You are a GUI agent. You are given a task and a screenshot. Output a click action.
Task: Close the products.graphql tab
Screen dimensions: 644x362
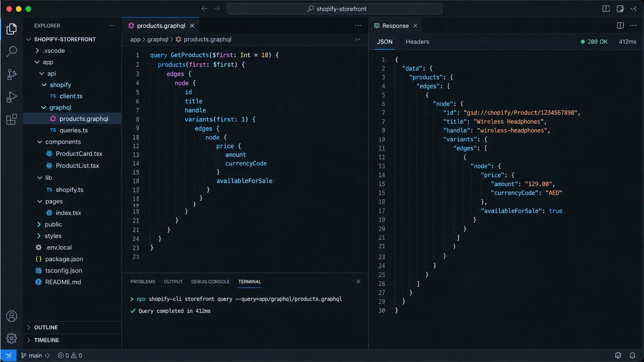pos(192,25)
